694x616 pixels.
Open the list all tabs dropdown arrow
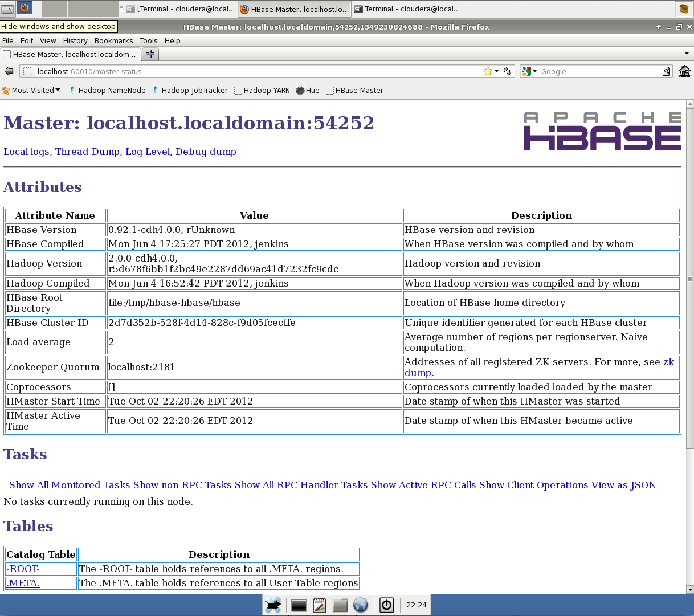687,54
